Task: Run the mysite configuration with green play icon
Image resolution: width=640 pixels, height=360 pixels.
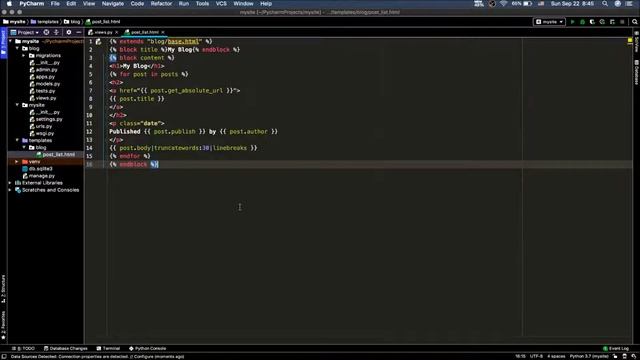Action: point(572,22)
